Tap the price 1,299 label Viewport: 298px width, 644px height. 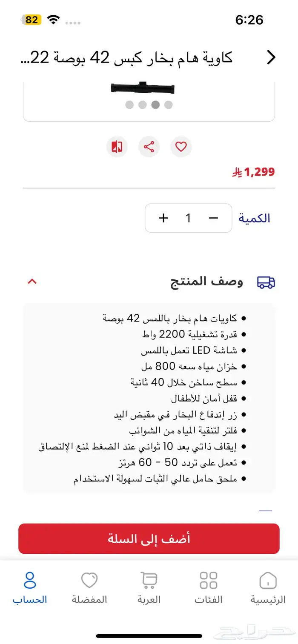255,172
